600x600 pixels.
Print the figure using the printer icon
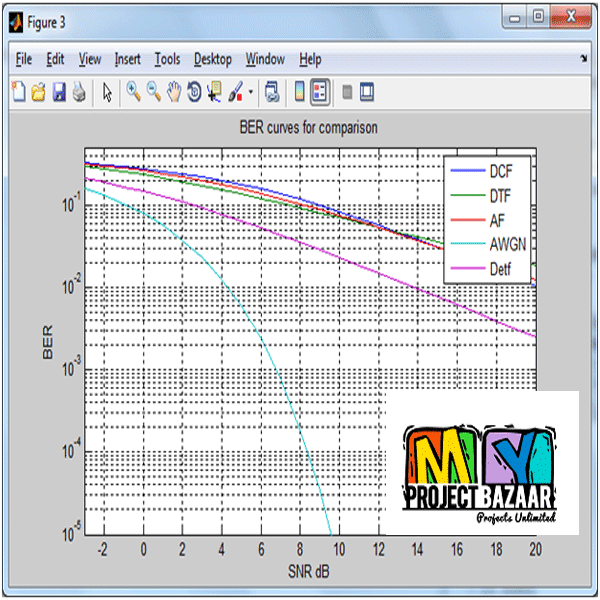79,93
